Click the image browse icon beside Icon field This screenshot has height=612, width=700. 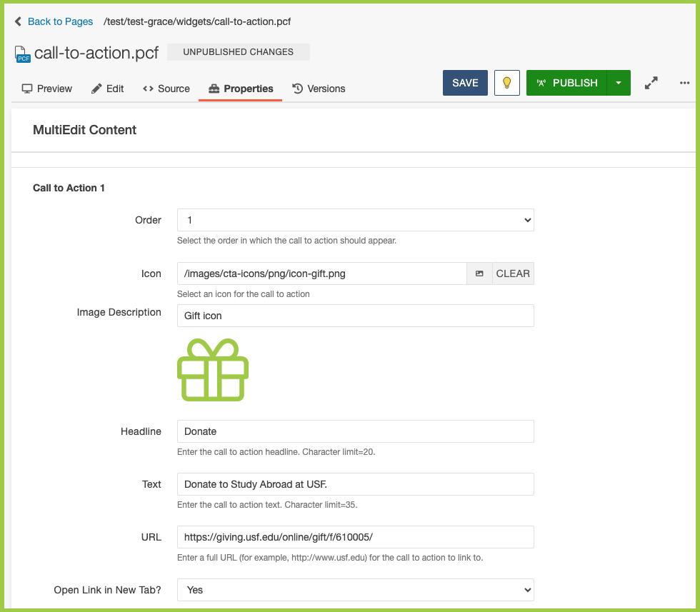479,274
